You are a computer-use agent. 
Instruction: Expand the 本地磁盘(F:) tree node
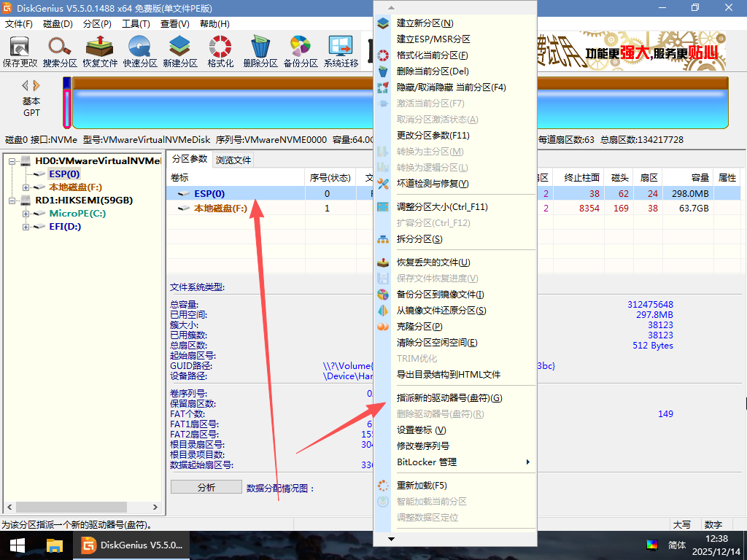coord(26,187)
